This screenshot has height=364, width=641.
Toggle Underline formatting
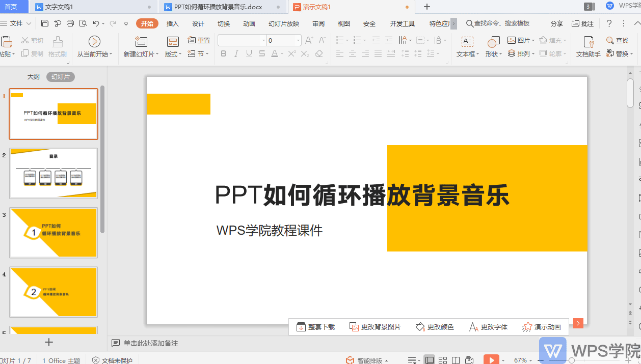click(249, 53)
